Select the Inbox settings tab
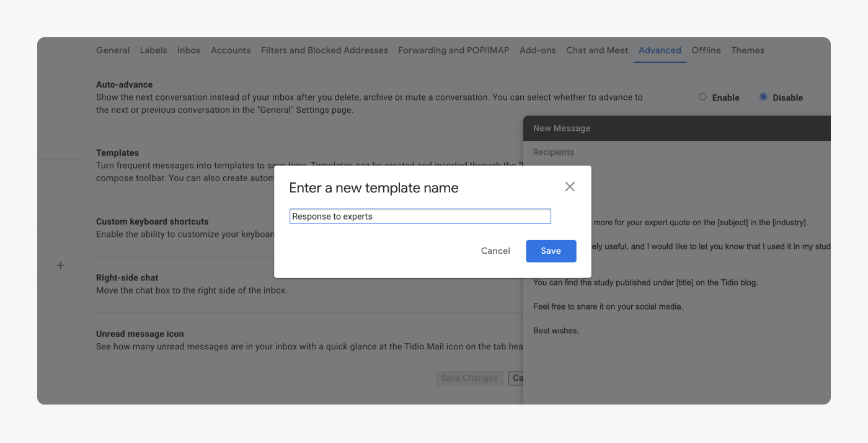The height and width of the screenshot is (443, 868). click(x=188, y=50)
